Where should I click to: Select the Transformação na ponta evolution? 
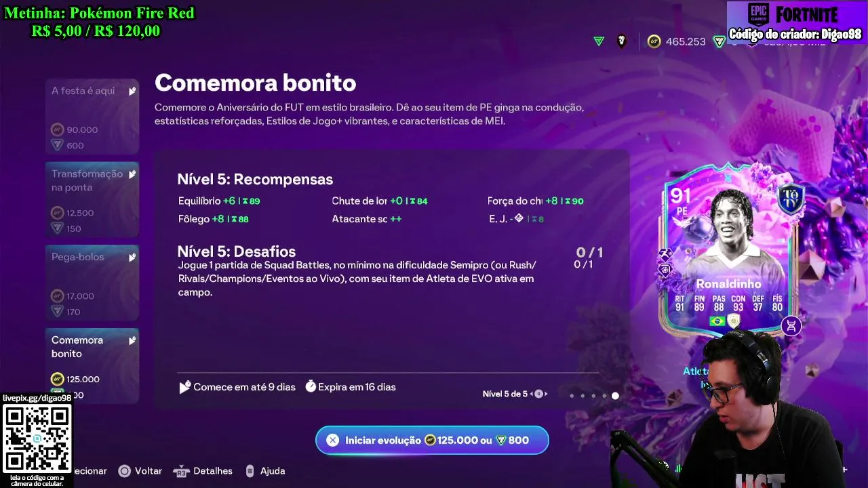(x=92, y=200)
